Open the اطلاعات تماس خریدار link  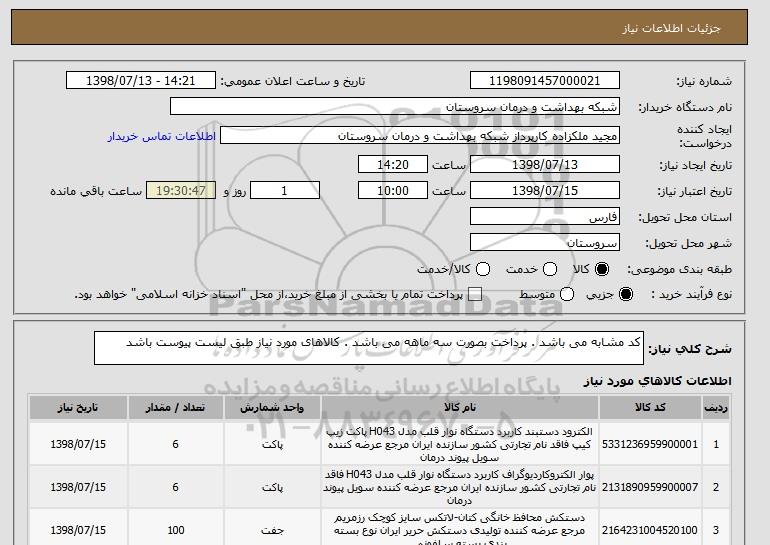click(x=162, y=136)
